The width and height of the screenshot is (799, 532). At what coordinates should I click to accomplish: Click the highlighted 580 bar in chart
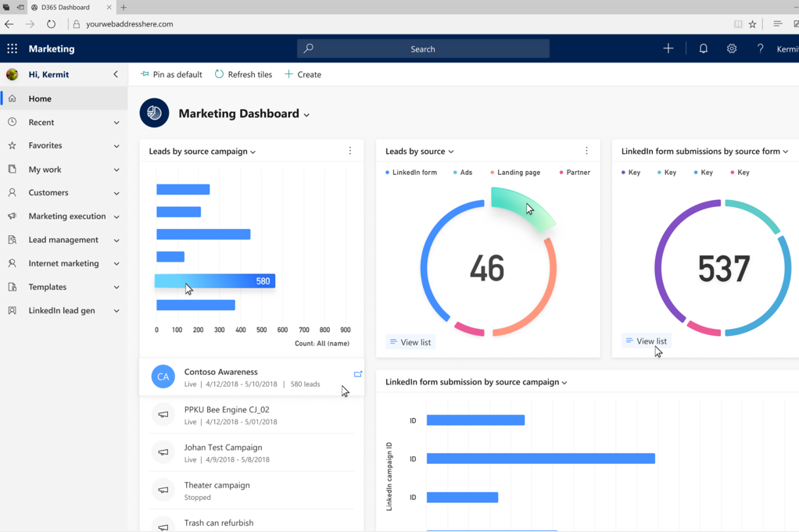click(215, 281)
